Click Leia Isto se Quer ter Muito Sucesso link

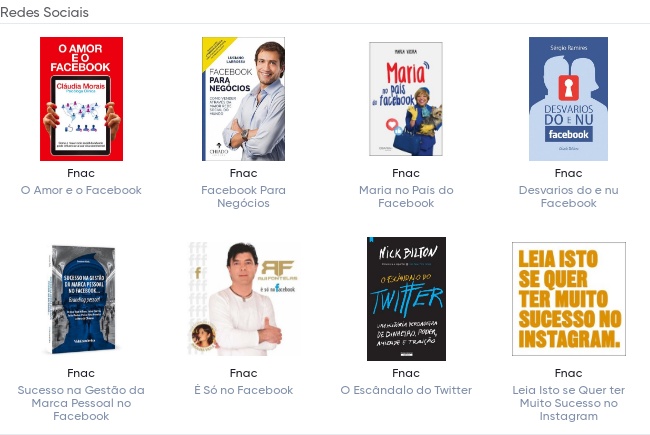(568, 403)
